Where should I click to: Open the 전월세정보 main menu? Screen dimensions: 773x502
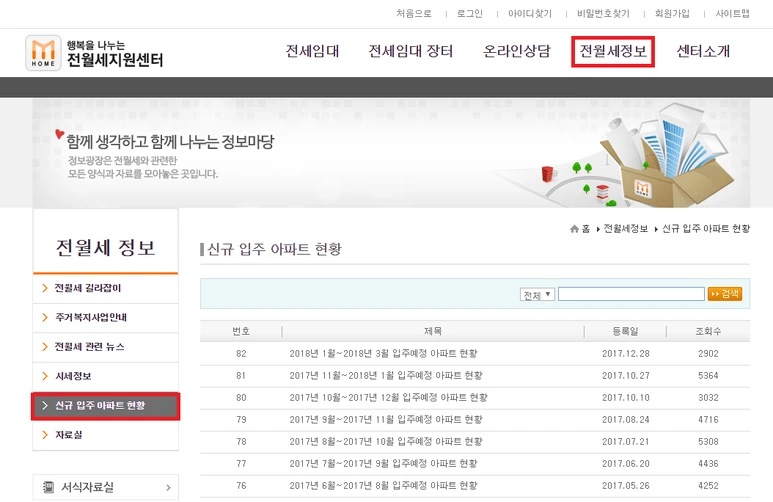click(613, 51)
